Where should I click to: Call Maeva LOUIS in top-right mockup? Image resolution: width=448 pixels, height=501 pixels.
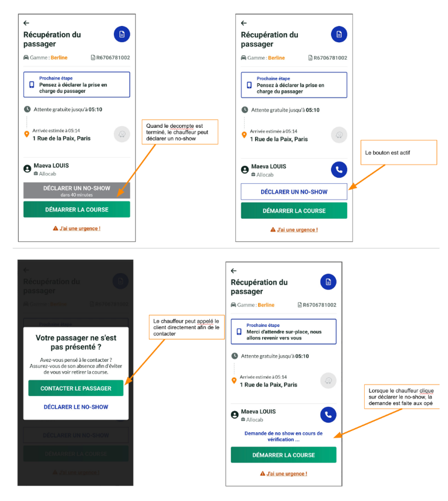click(x=339, y=169)
